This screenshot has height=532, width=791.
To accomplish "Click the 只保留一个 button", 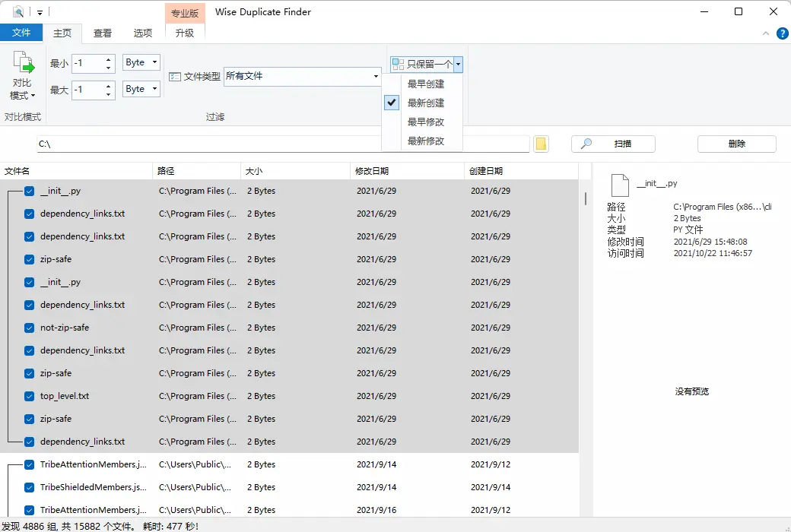I will (422, 64).
